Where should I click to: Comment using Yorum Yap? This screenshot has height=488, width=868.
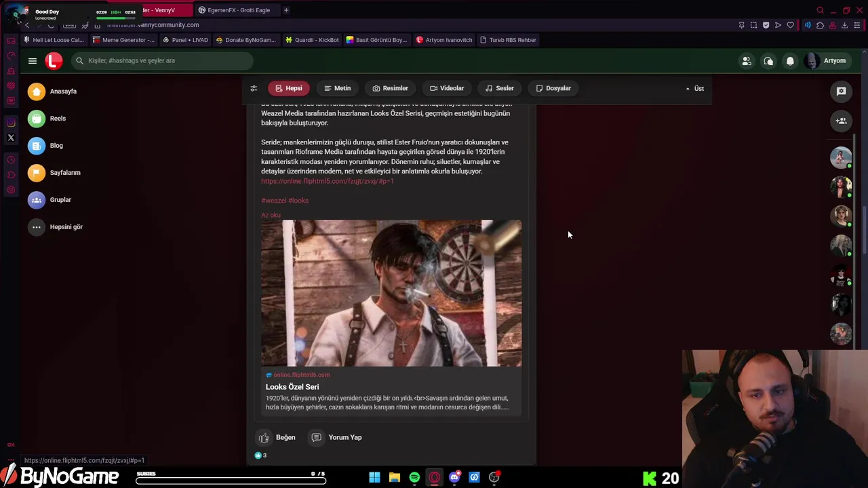336,438
